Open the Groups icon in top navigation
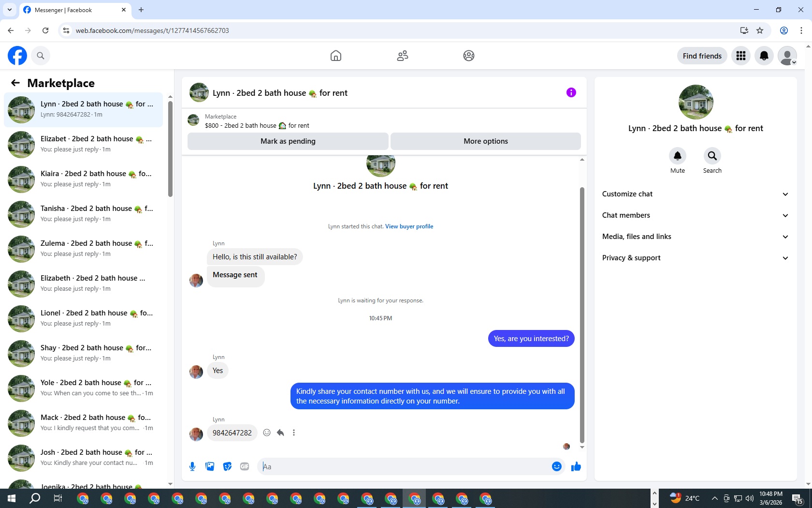 pos(469,56)
